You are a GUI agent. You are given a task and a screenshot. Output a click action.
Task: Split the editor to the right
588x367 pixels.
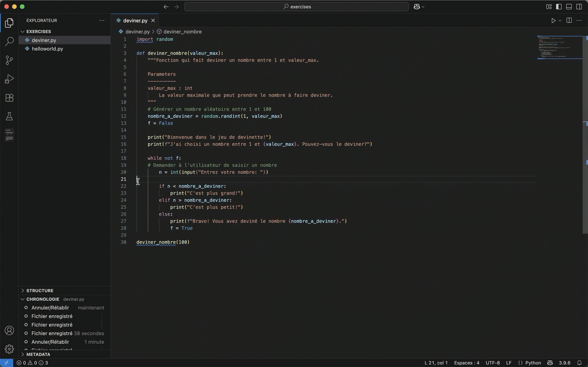click(x=569, y=20)
